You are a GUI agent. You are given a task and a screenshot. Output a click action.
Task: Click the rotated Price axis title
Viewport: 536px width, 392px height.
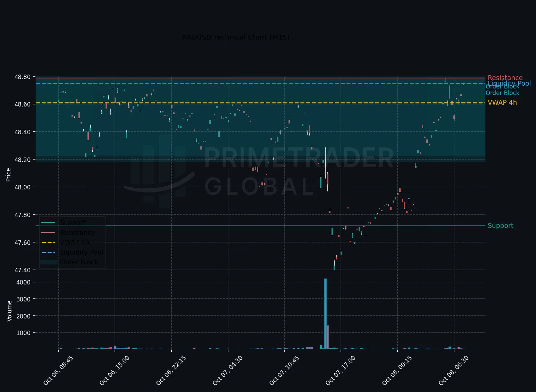[8, 174]
